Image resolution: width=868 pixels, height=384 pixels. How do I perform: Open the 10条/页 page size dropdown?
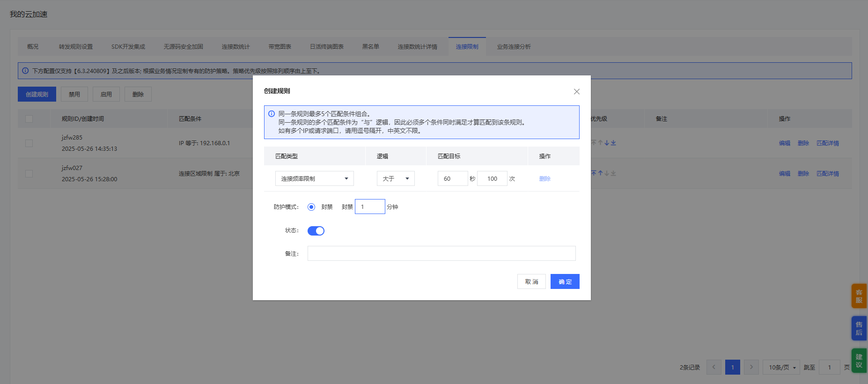781,367
